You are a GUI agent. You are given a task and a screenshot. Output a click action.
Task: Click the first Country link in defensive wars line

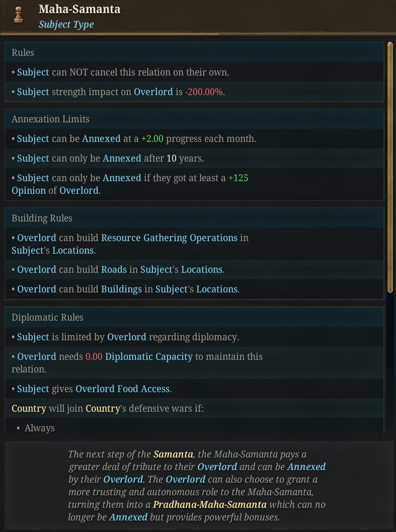(29, 408)
